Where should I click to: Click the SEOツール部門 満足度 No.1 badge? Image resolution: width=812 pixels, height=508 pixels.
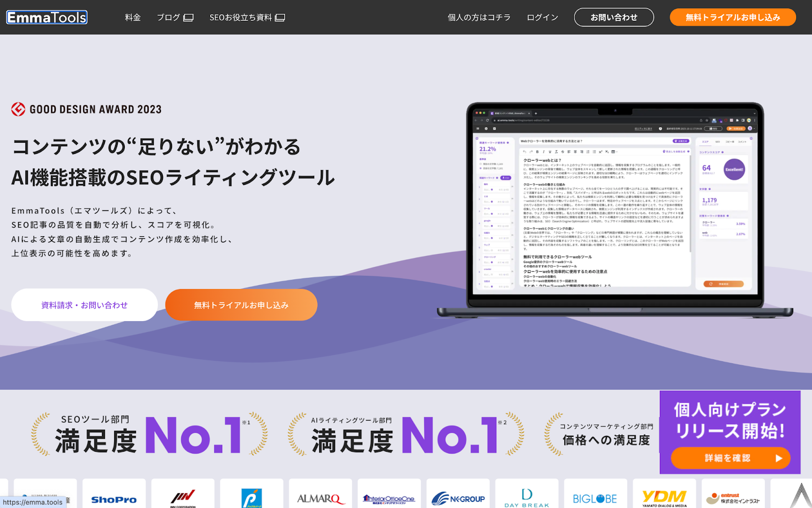tap(149, 434)
